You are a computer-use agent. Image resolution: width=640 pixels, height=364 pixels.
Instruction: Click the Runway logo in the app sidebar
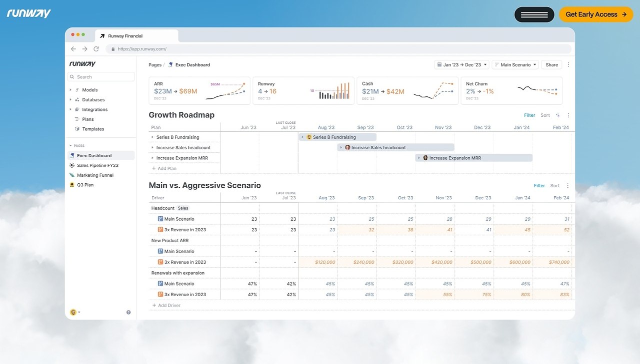(x=82, y=64)
